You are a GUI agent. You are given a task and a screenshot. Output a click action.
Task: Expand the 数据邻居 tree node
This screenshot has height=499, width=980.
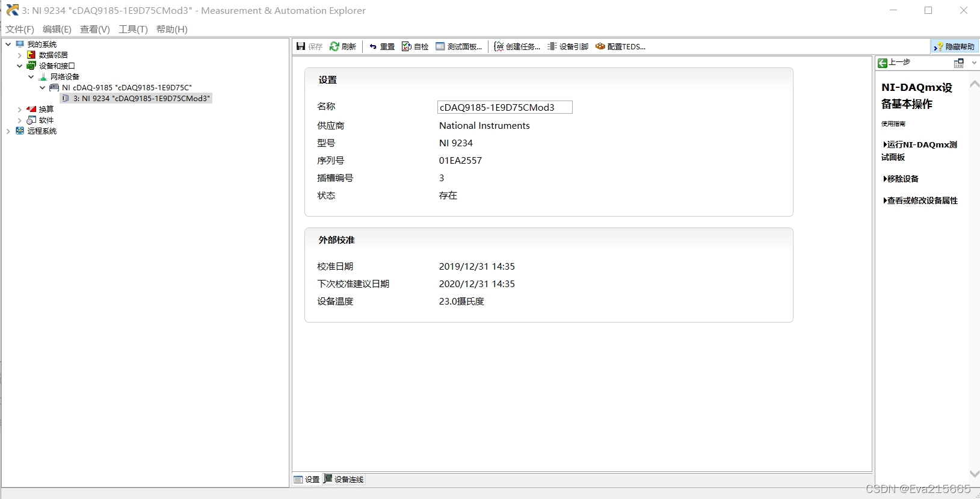[x=20, y=55]
